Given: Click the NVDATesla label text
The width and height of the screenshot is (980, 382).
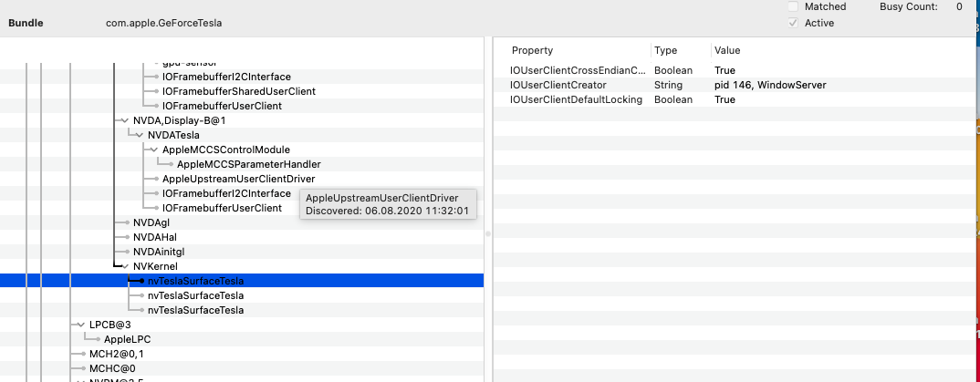Looking at the screenshot, I should 173,135.
